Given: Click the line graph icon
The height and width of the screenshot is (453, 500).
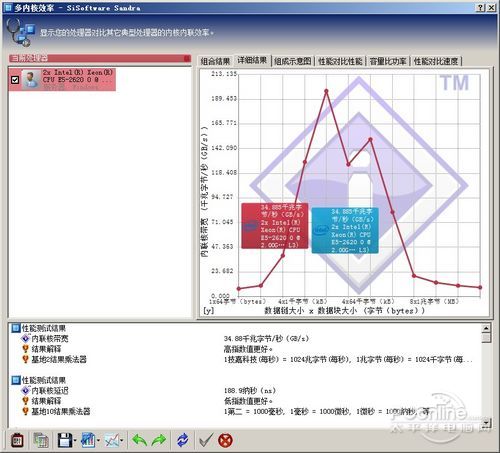Looking at the screenshot, I should coord(111,440).
